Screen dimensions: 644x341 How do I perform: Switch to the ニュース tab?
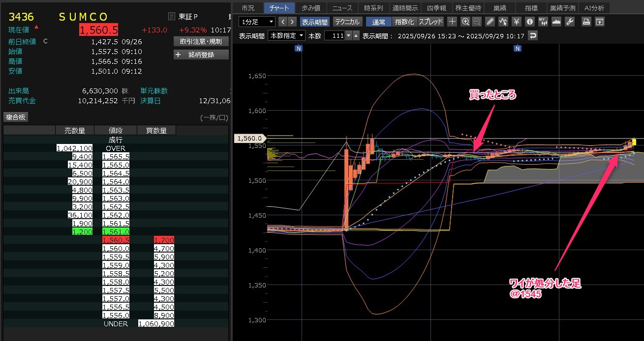342,8
